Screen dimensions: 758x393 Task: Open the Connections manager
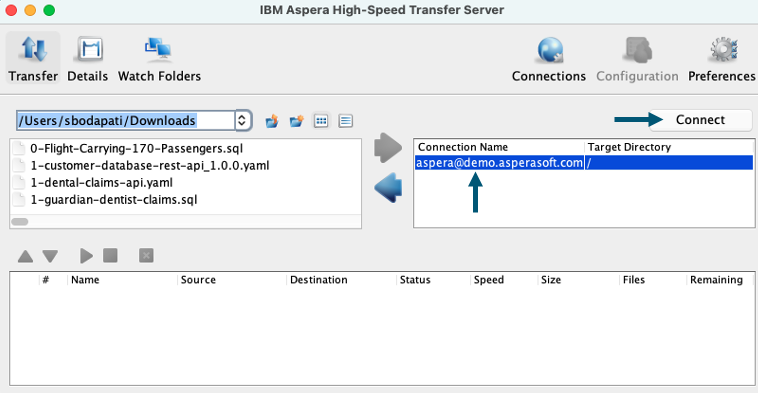pyautogui.click(x=549, y=59)
